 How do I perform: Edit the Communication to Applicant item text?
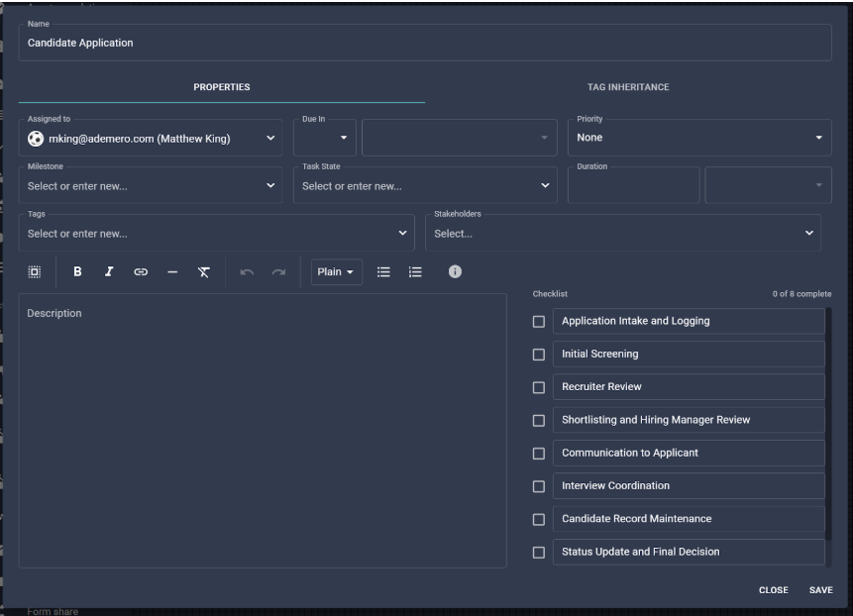[x=689, y=453]
